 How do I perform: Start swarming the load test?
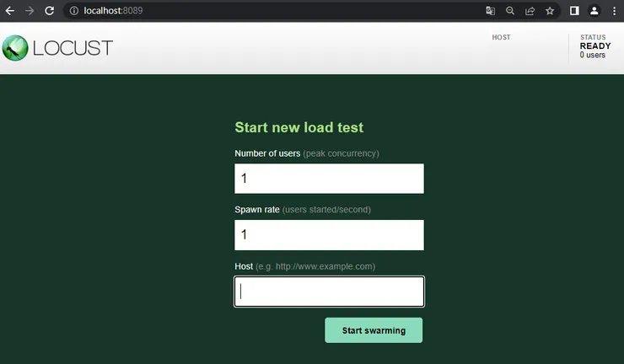point(374,330)
